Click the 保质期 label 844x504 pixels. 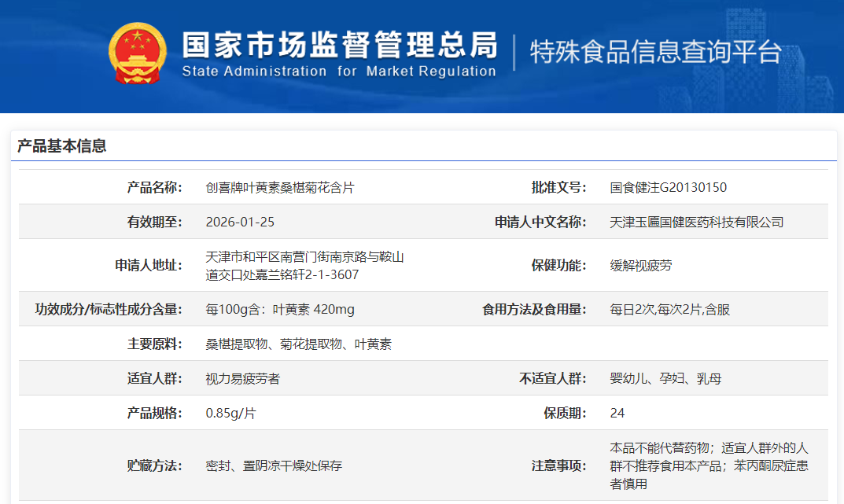tap(565, 413)
